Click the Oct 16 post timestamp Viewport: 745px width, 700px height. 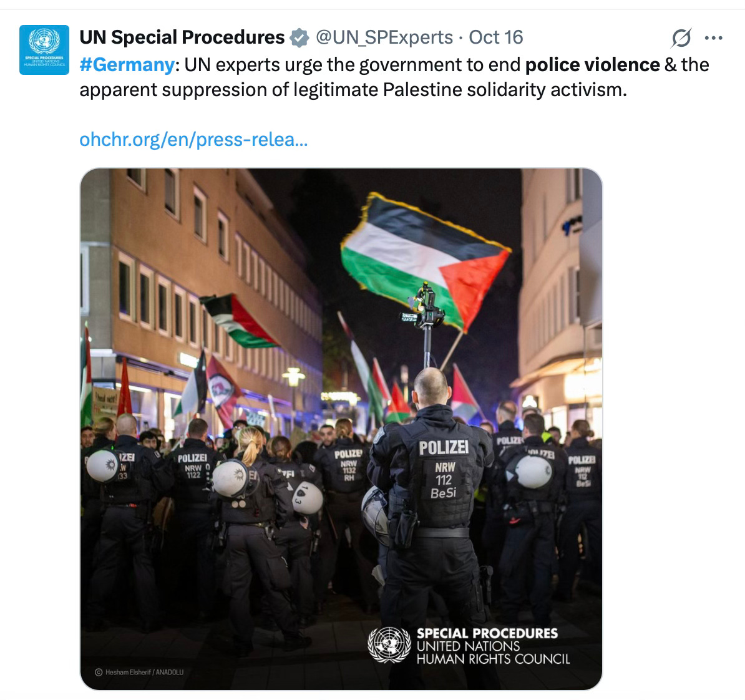496,37
